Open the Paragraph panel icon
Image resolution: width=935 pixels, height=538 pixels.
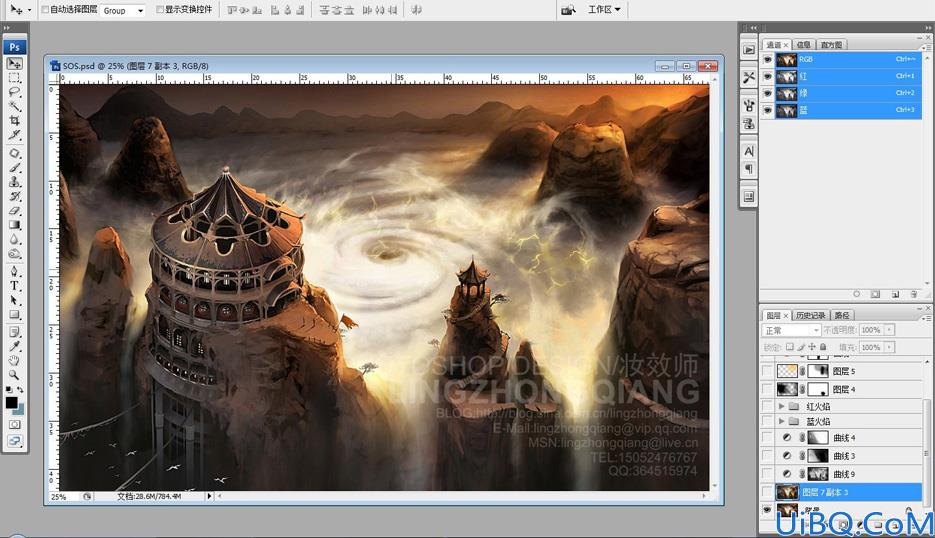click(749, 169)
